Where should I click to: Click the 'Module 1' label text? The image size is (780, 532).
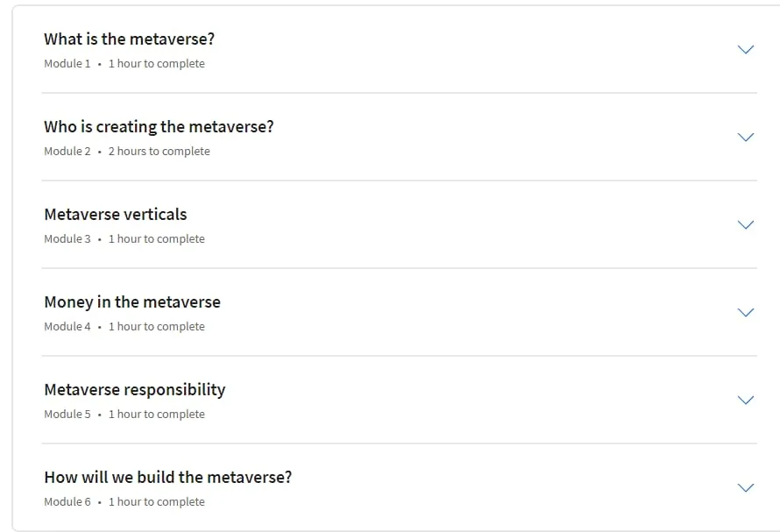click(67, 64)
